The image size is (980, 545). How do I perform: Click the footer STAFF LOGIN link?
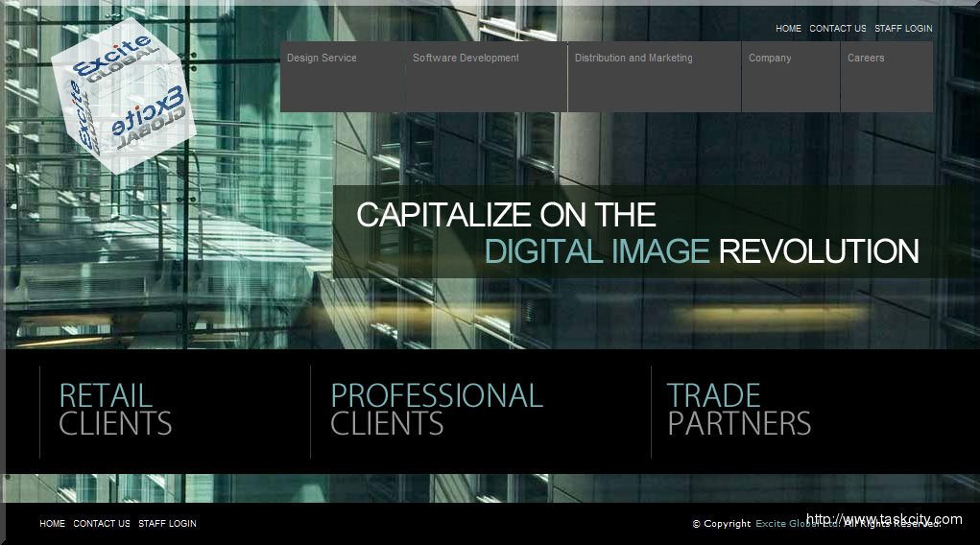[x=167, y=524]
